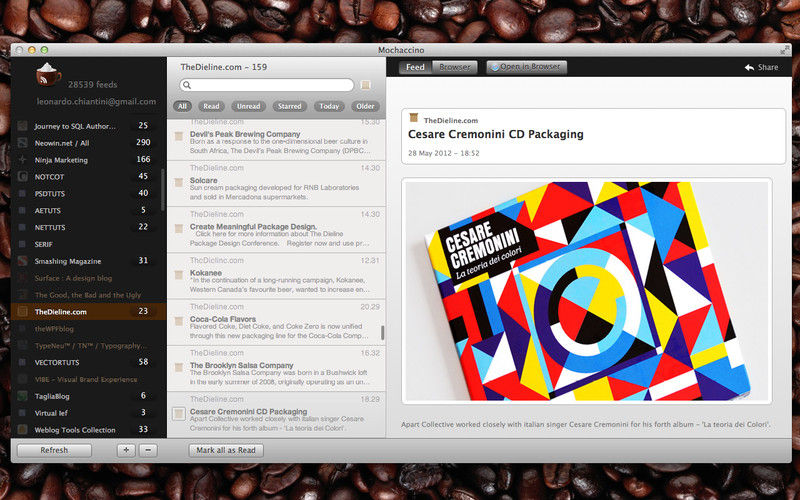Click the Neowin.net feed icon

(x=22, y=143)
